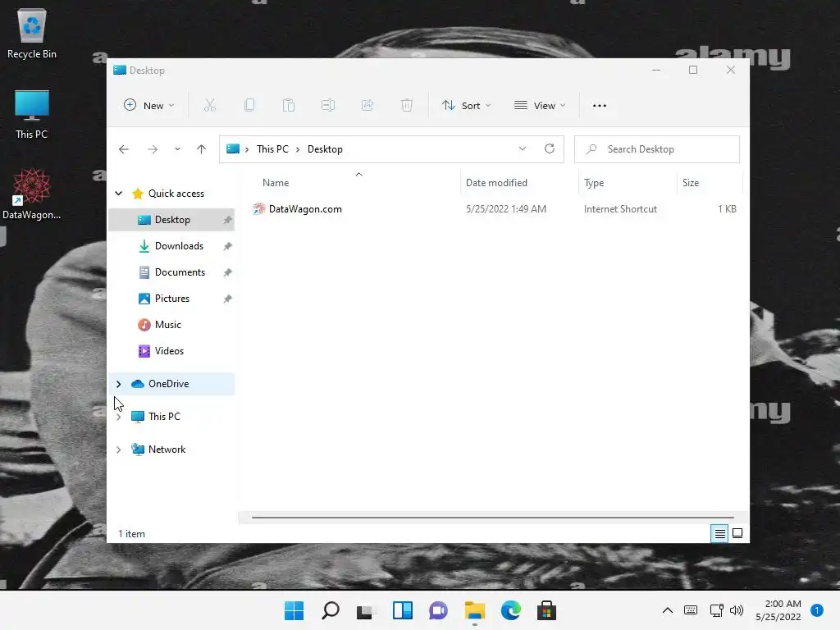This screenshot has width=840, height=630.
Task: Open recent locations dropdown arrow
Action: tap(177, 149)
